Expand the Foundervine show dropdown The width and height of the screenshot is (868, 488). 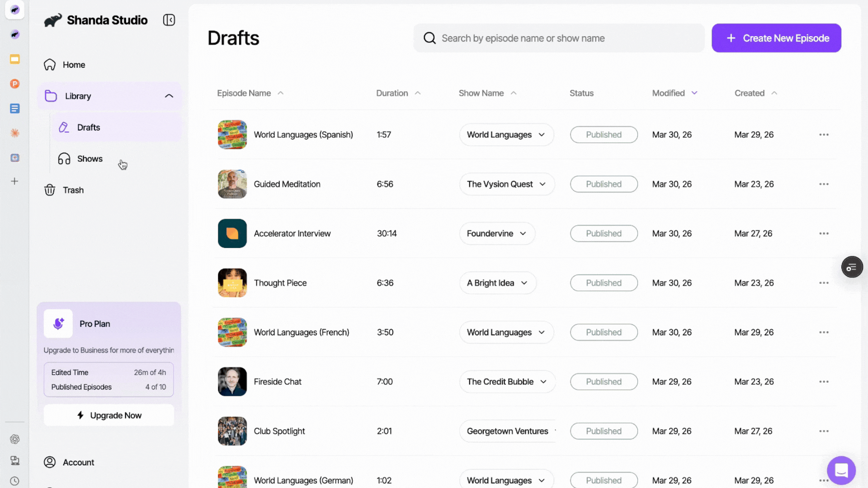(x=497, y=234)
